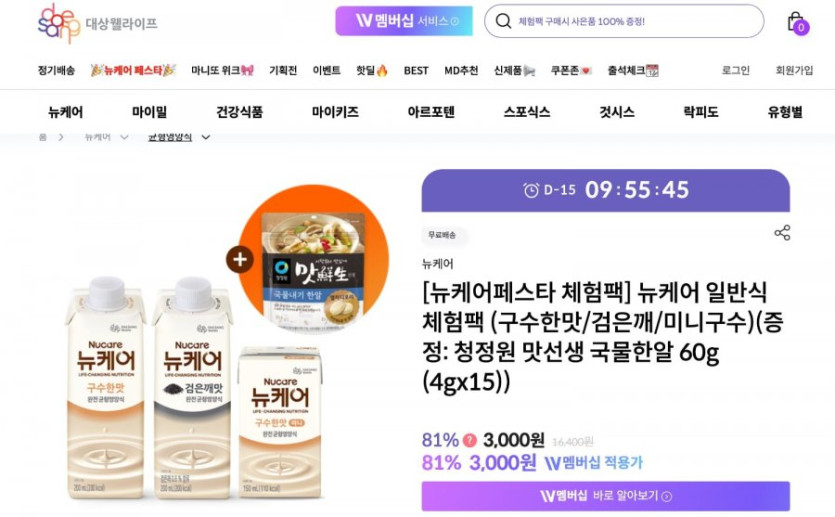Click the 로그인 link

[x=735, y=70]
